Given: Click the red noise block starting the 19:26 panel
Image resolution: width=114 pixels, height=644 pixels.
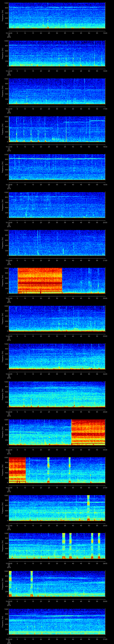Looking at the screenshot, I should click(x=17, y=470).
